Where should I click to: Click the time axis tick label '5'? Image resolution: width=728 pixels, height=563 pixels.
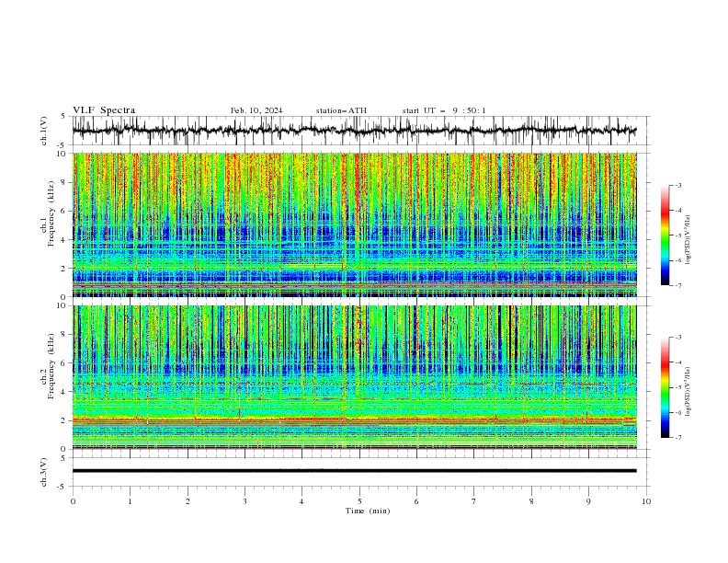point(359,501)
